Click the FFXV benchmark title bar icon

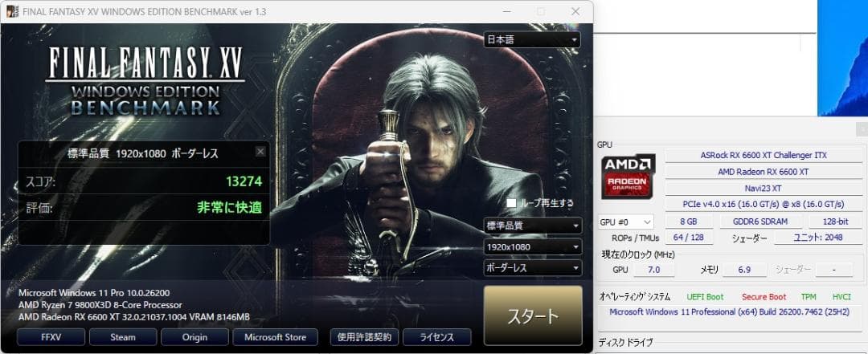[x=11, y=11]
